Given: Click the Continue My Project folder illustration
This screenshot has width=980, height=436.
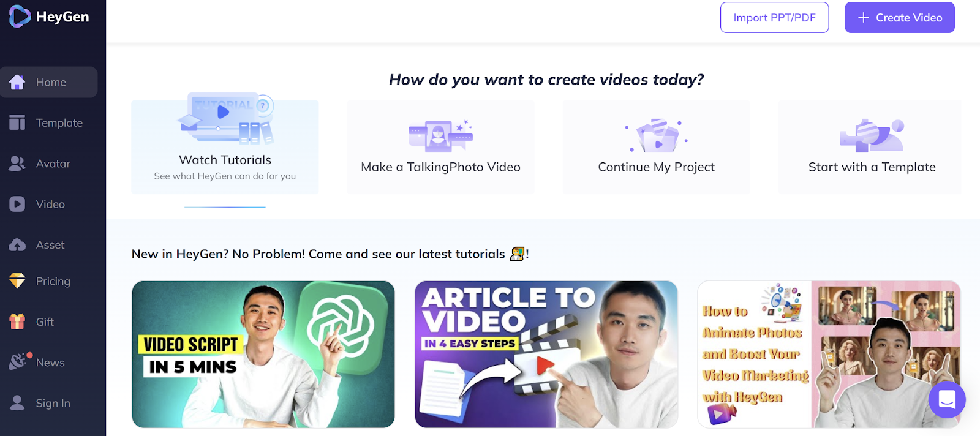Looking at the screenshot, I should (x=657, y=135).
